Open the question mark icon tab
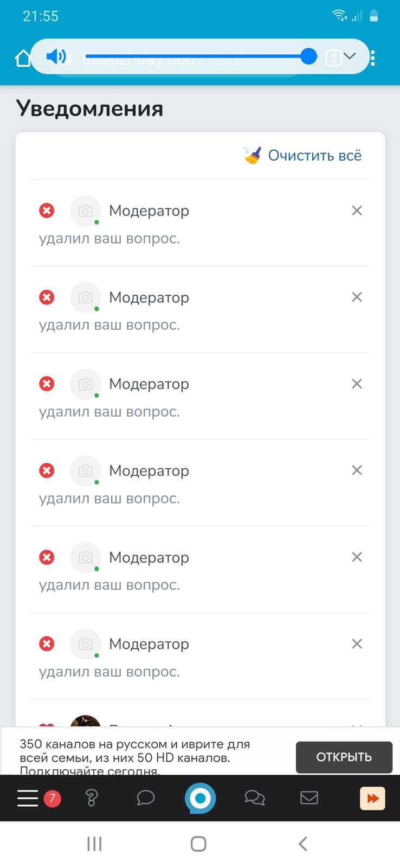 (x=92, y=798)
